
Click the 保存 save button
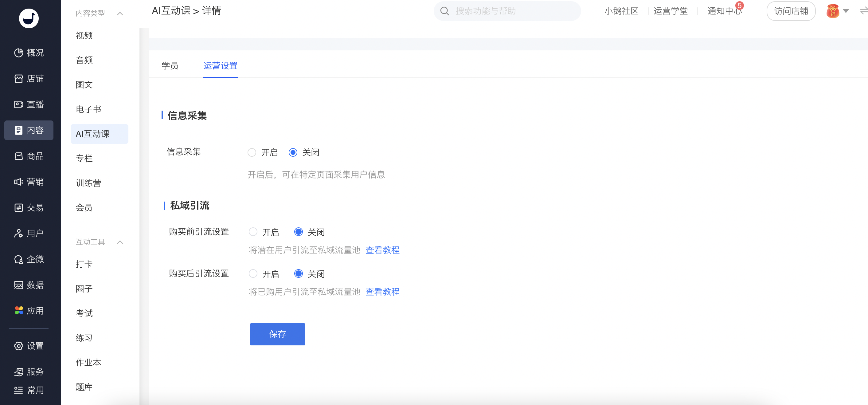click(277, 334)
